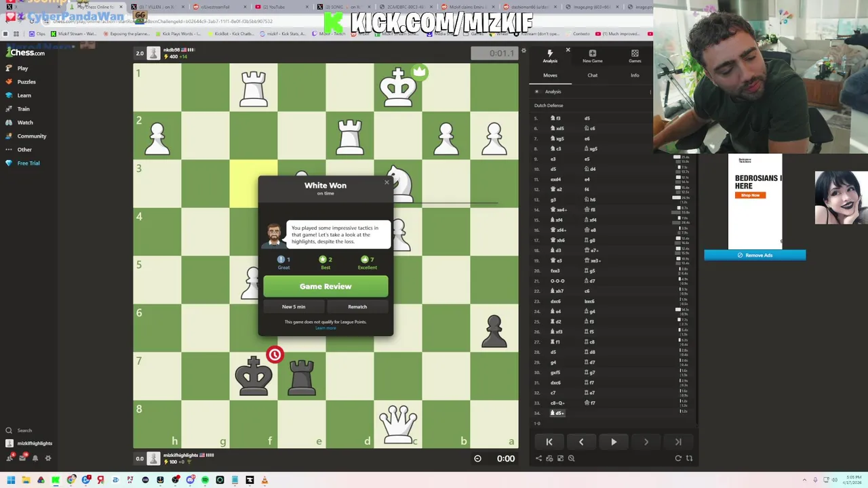This screenshot has width=868, height=488.
Task: Open the Windows Start button
Action: pyautogui.click(x=11, y=481)
